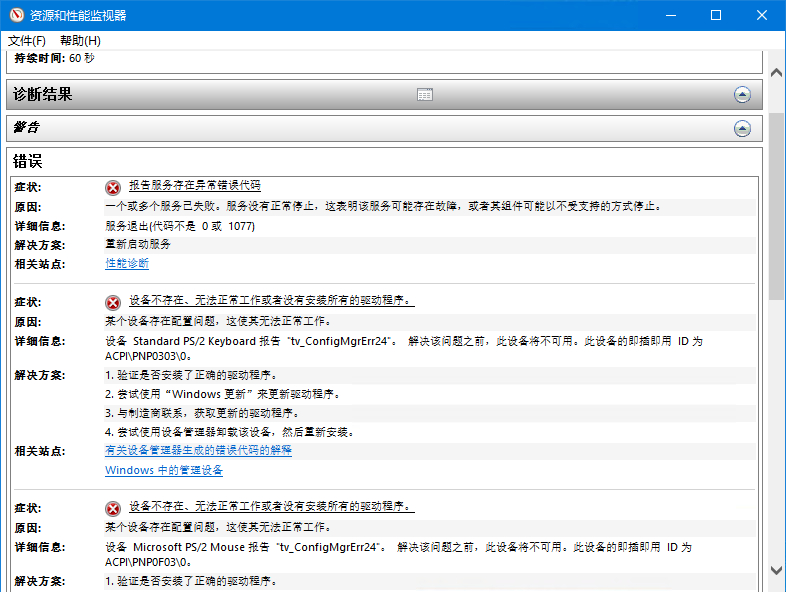
Task: Minimize the 资源和性能监视器 window
Action: (x=669, y=15)
